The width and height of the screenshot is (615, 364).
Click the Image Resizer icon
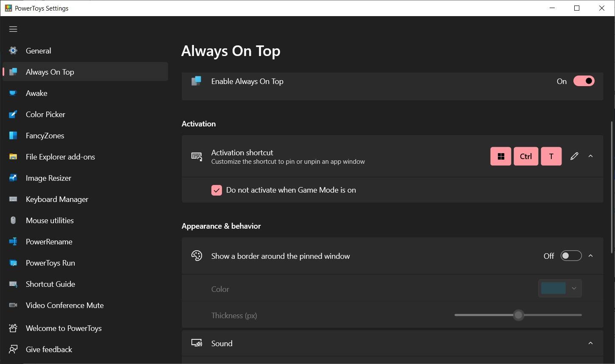tap(13, 178)
